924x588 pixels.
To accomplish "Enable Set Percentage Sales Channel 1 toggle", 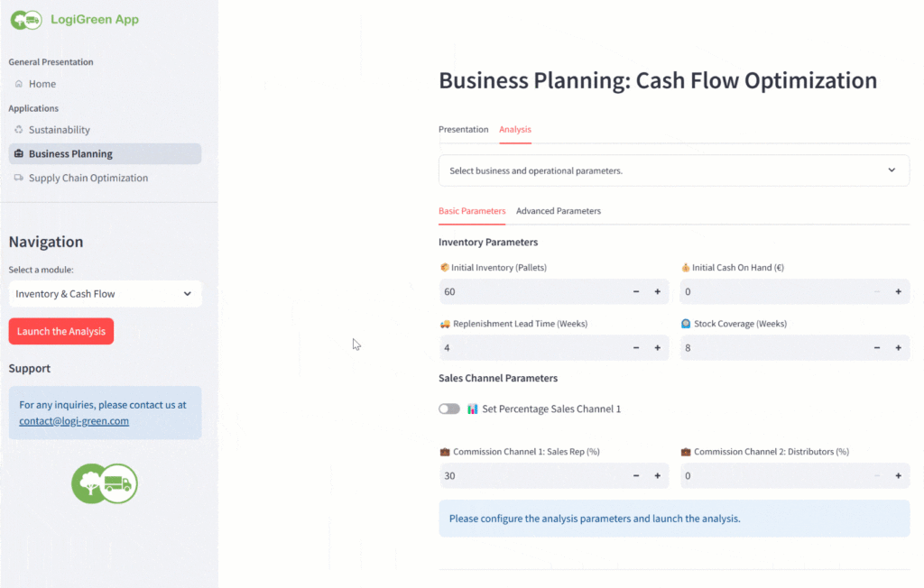I will coord(449,409).
